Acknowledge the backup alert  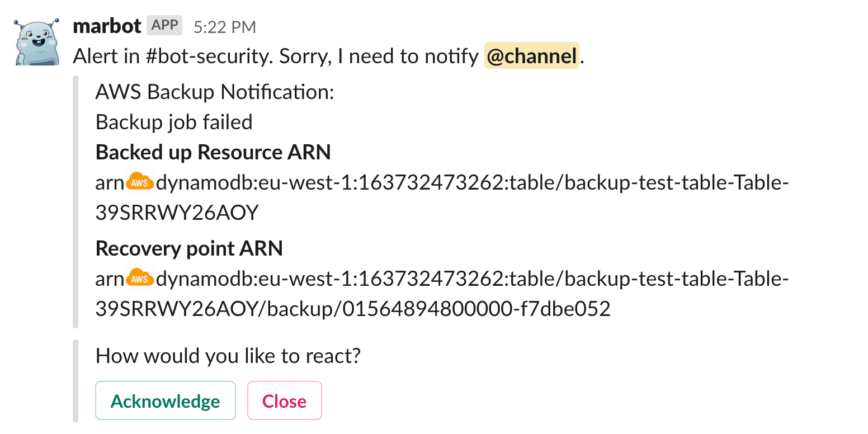pos(166,401)
